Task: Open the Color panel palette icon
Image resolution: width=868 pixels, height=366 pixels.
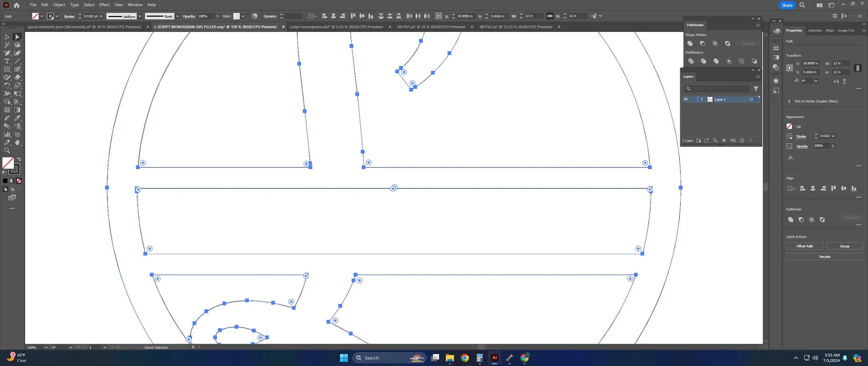Action: (777, 31)
